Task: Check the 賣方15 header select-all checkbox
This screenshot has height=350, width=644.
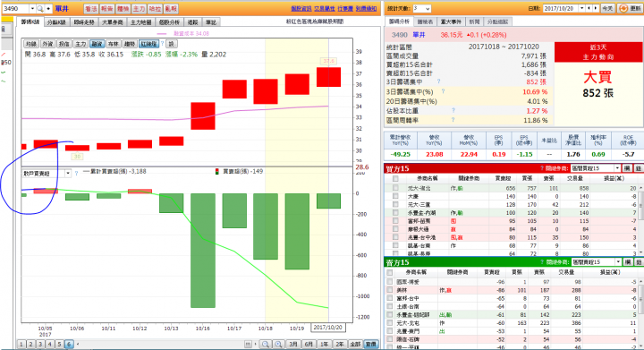Action: 390,272
